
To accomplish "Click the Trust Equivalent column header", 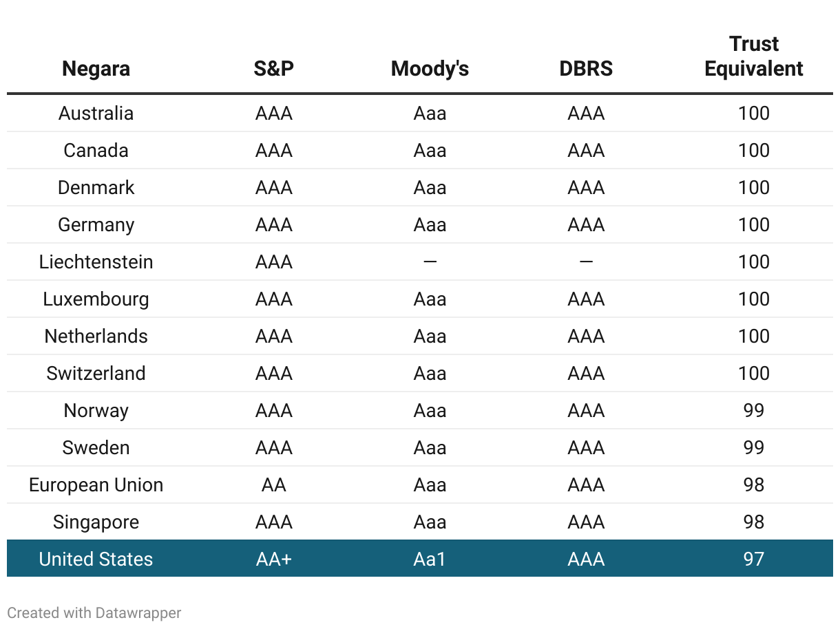I will [754, 56].
